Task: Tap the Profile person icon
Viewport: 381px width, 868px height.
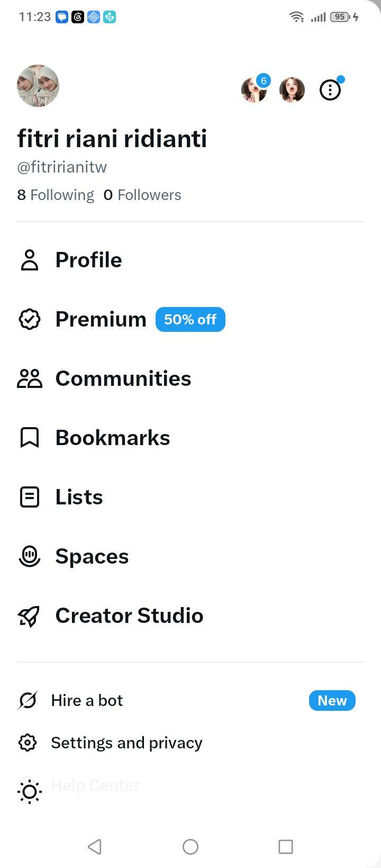Action: (x=30, y=260)
